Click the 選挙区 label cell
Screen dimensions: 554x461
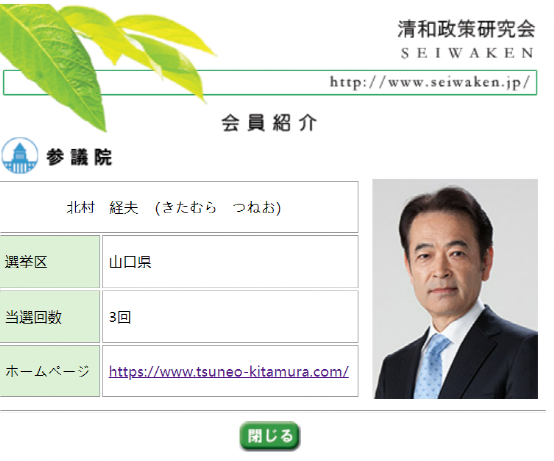(49, 262)
